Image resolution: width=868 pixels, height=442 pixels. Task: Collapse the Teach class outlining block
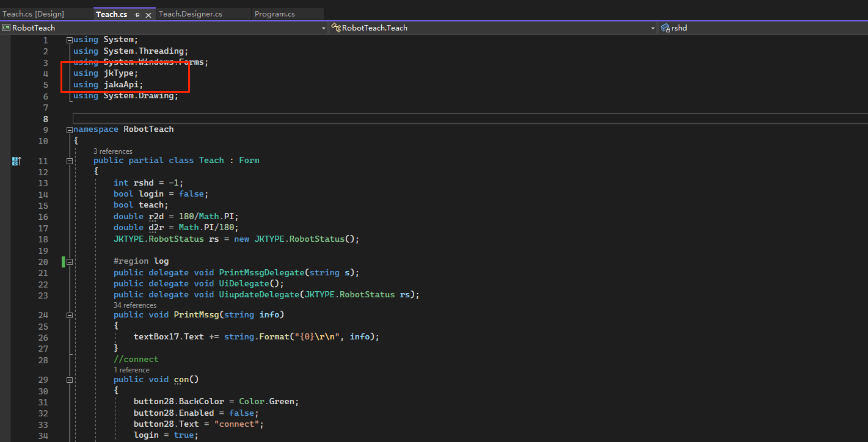point(70,161)
